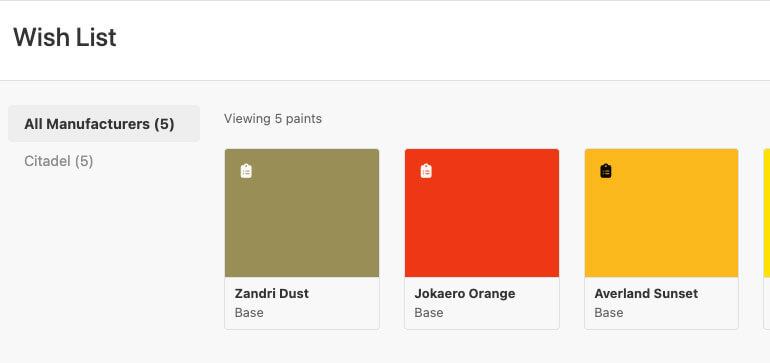Viewport: 770px width, 363px height.
Task: Click the Viewing 5 paints text
Action: pyautogui.click(x=273, y=119)
